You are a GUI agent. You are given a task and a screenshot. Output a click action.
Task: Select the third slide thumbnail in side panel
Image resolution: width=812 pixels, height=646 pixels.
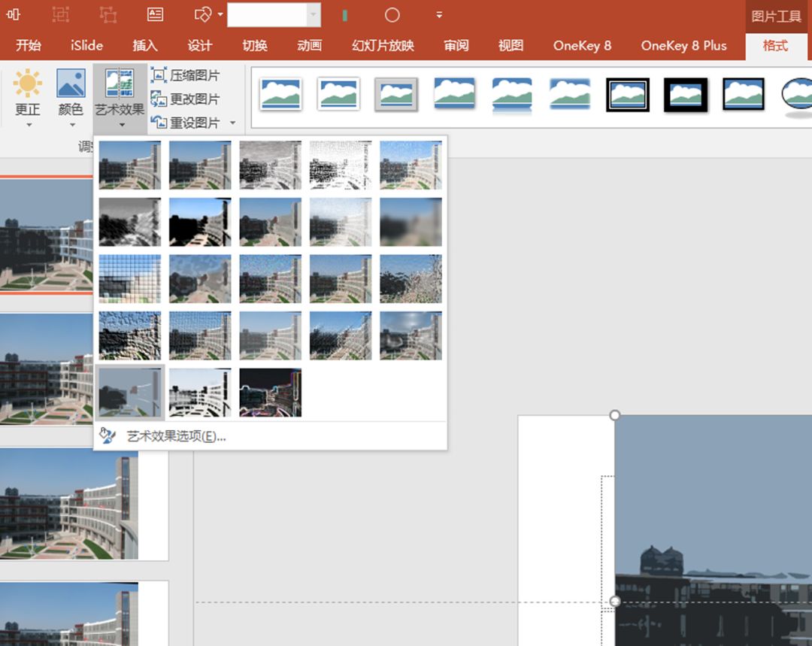(x=69, y=504)
